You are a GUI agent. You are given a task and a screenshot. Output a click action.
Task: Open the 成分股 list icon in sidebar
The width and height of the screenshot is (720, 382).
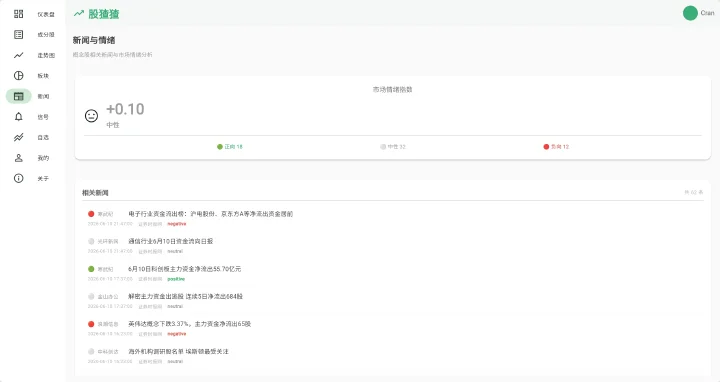point(18,34)
